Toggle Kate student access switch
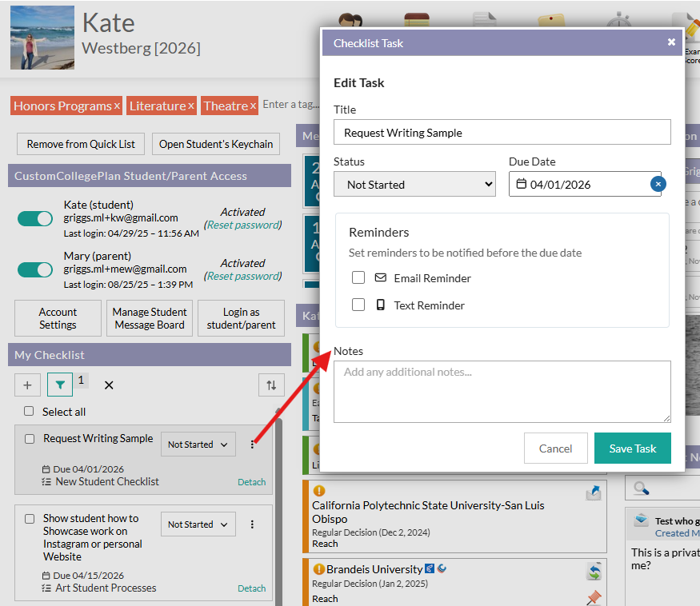 tap(35, 218)
